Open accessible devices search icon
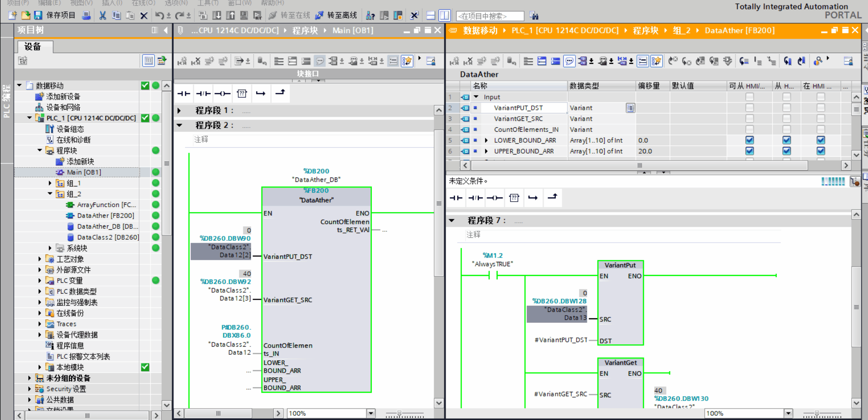Image resolution: width=868 pixels, height=420 pixels. [370, 16]
